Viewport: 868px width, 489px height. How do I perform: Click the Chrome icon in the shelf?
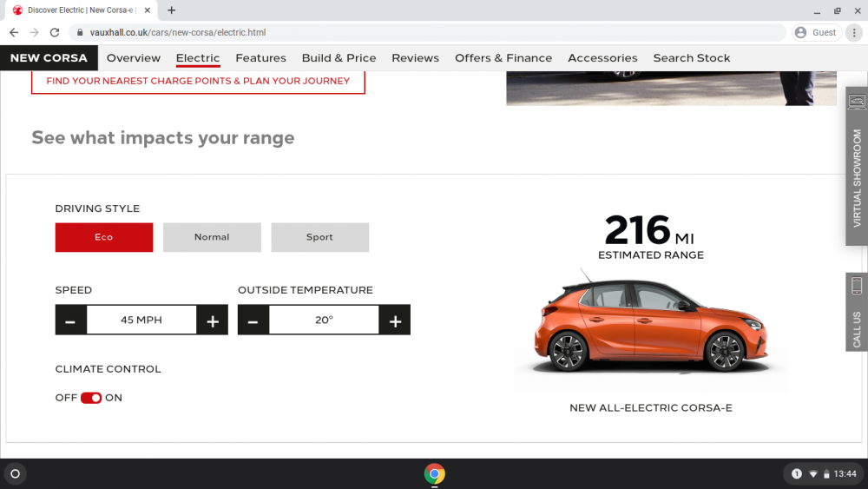click(435, 474)
